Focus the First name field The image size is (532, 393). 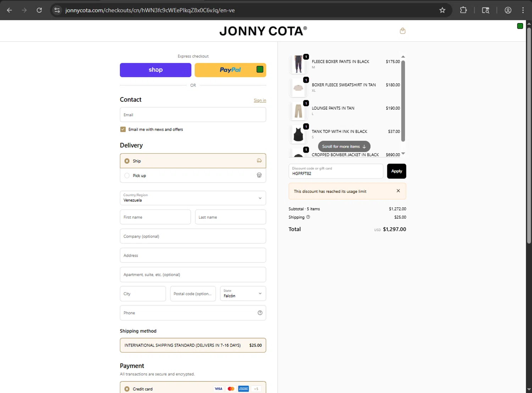tap(155, 217)
